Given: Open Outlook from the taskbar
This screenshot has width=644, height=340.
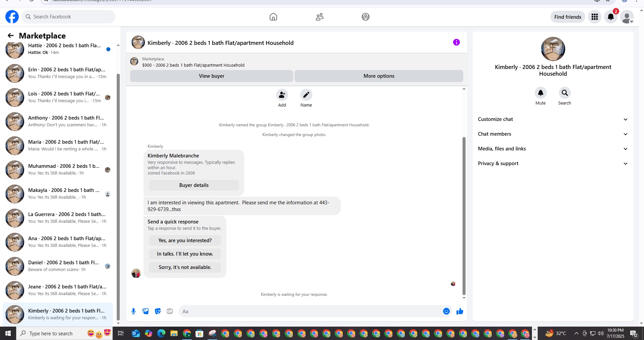Looking at the screenshot, I should tap(136, 333).
